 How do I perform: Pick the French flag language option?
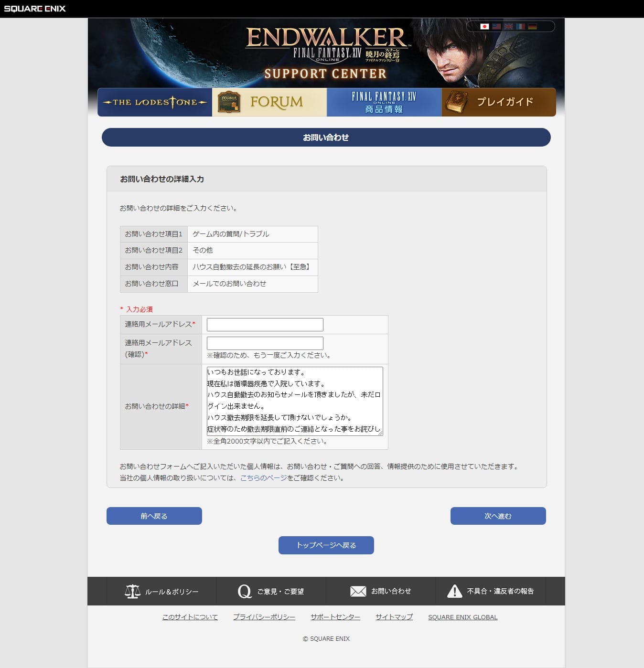coord(520,27)
